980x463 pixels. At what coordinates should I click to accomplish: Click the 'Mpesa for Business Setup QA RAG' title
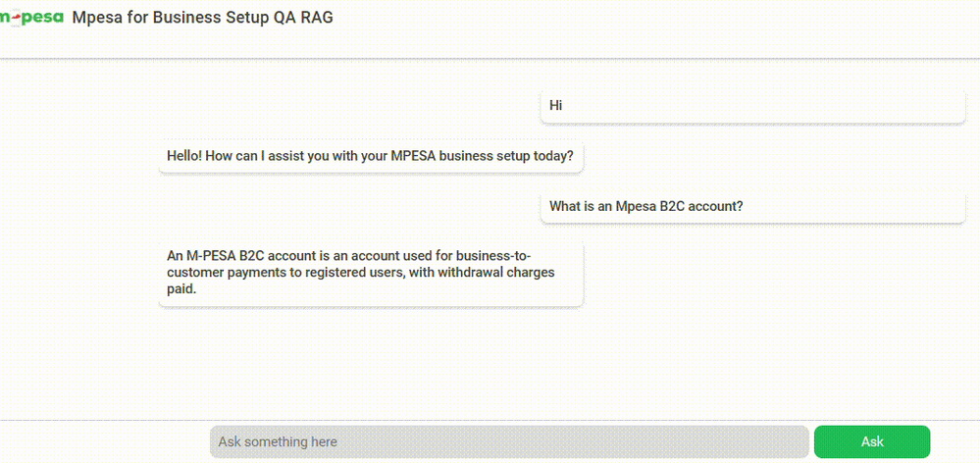(x=202, y=18)
